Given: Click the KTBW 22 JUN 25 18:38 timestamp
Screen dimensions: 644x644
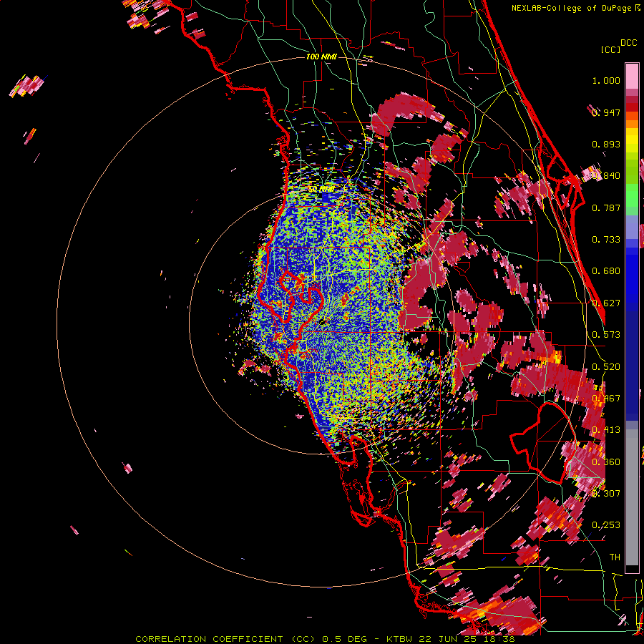Looking at the screenshot, I should (x=451, y=639).
